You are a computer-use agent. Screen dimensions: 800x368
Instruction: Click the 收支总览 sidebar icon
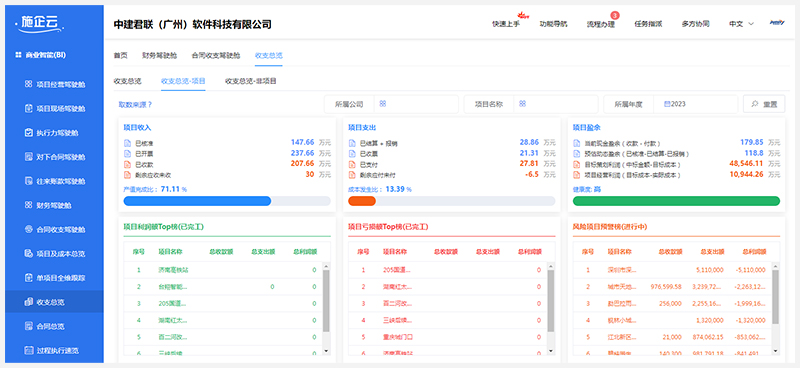[x=29, y=302]
